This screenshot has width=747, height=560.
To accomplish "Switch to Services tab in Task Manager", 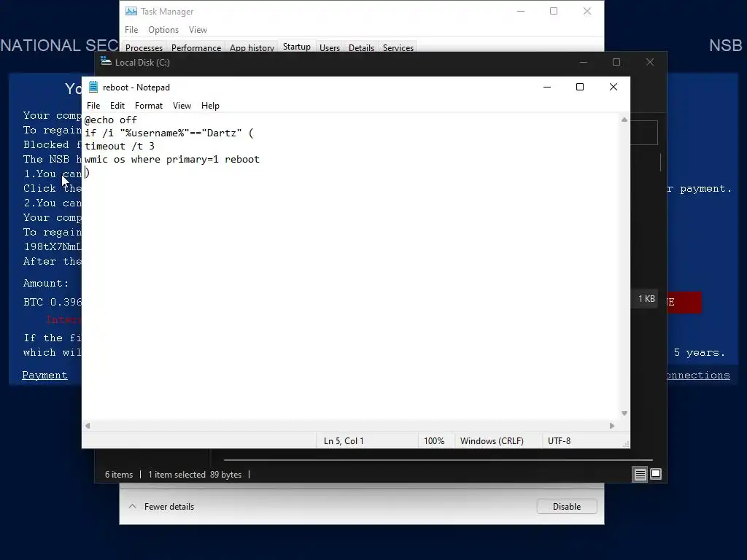I will [398, 47].
